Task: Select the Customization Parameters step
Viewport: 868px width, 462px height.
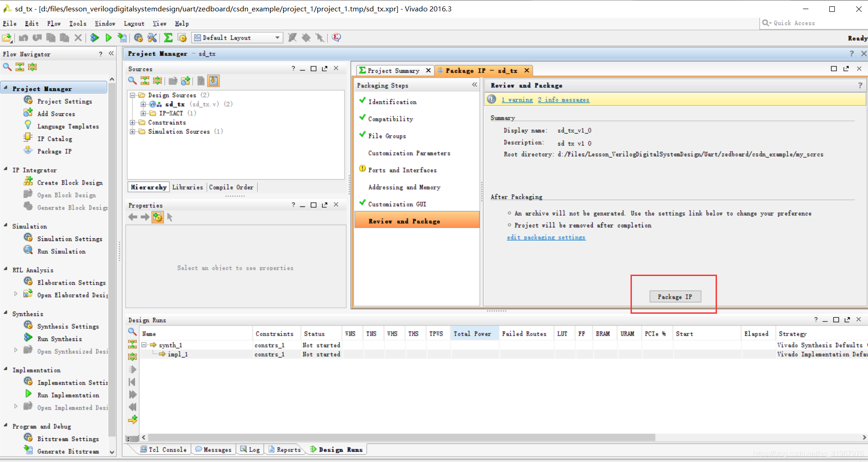Action: pos(409,153)
